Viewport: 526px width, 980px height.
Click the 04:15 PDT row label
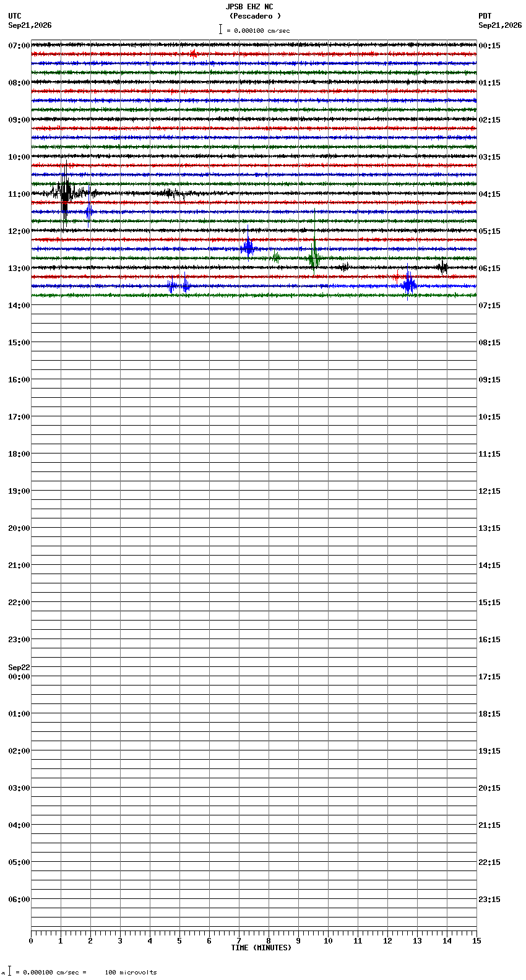coord(489,194)
